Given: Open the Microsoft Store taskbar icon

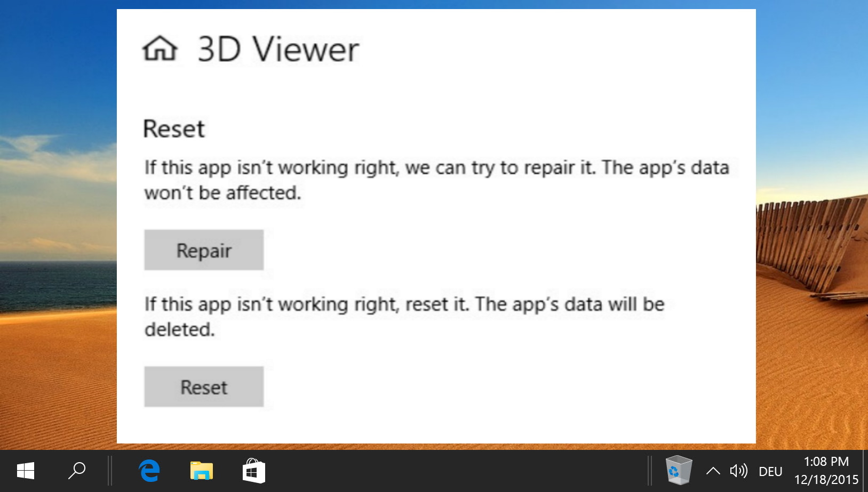Looking at the screenshot, I should pos(253,471).
